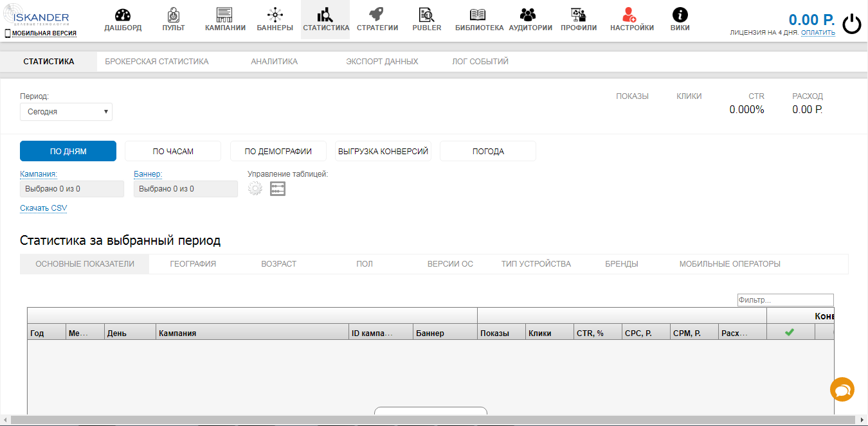Go to Кампании in top navigation

[x=225, y=20]
